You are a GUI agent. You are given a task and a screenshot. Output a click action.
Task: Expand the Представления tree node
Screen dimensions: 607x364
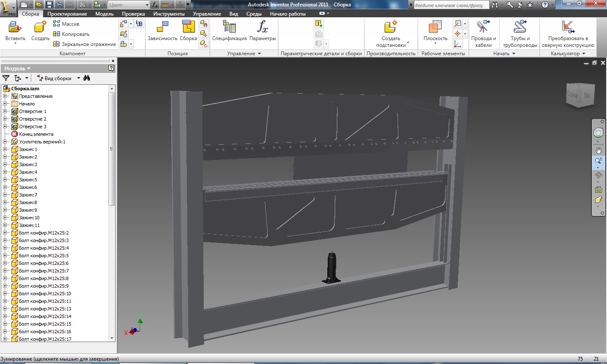tap(5, 96)
